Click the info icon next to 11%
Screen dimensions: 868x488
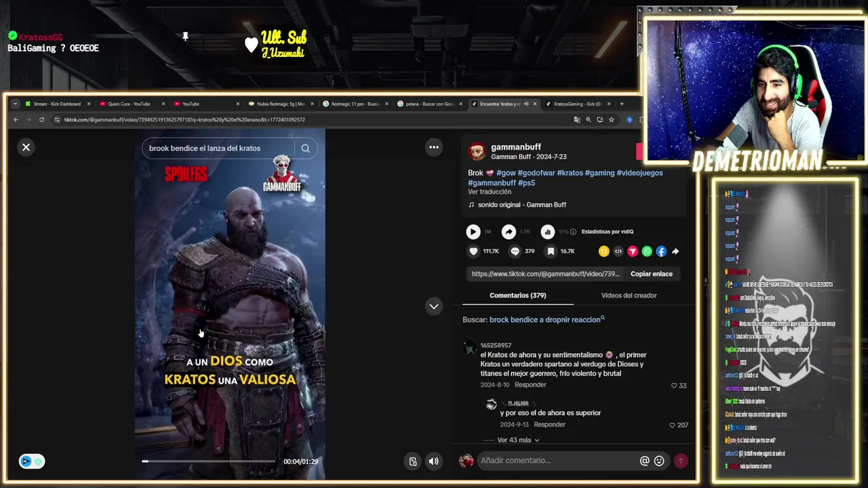573,232
